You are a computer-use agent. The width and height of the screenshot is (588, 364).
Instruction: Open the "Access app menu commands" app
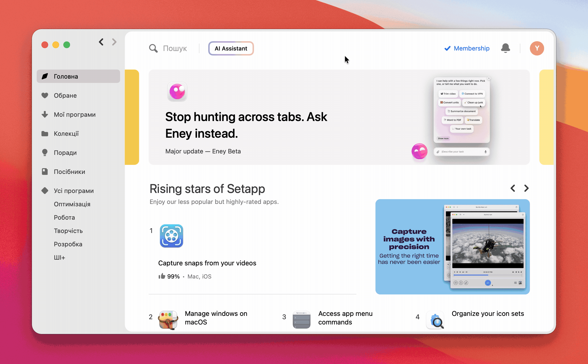coord(345,318)
